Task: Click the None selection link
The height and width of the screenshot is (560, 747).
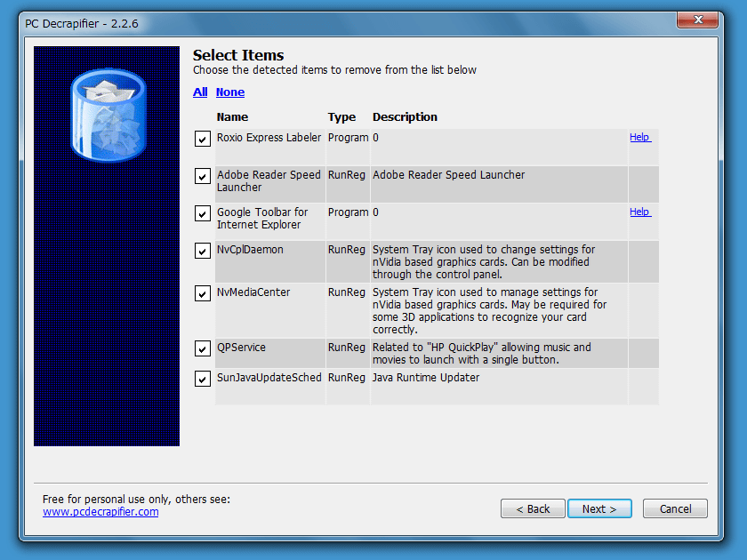Action: pyautogui.click(x=230, y=92)
